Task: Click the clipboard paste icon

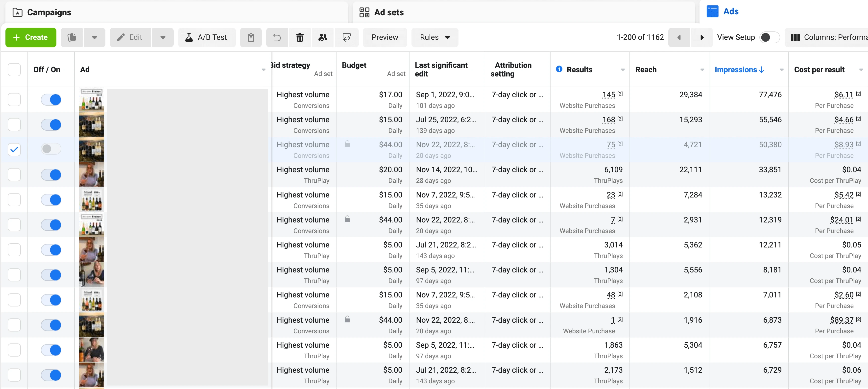Action: click(251, 37)
